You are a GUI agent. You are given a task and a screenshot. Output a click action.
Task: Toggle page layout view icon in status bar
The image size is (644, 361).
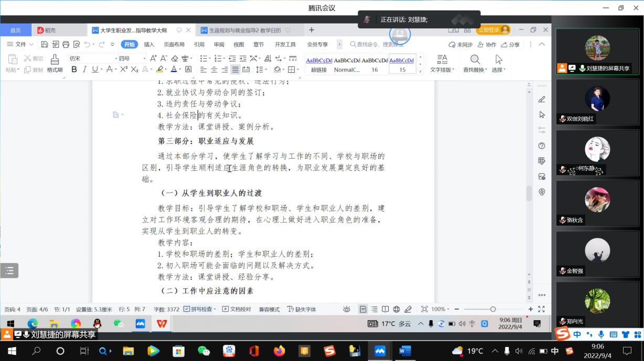point(363,309)
